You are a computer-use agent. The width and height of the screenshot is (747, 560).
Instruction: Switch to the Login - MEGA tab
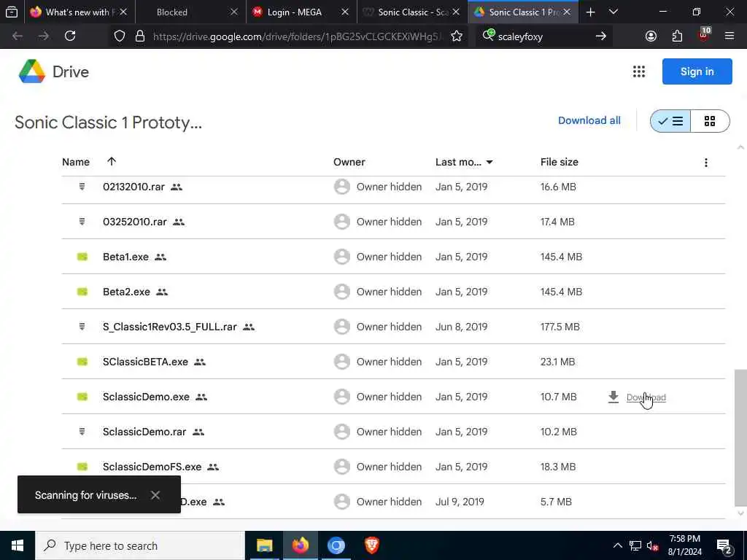pos(301,12)
